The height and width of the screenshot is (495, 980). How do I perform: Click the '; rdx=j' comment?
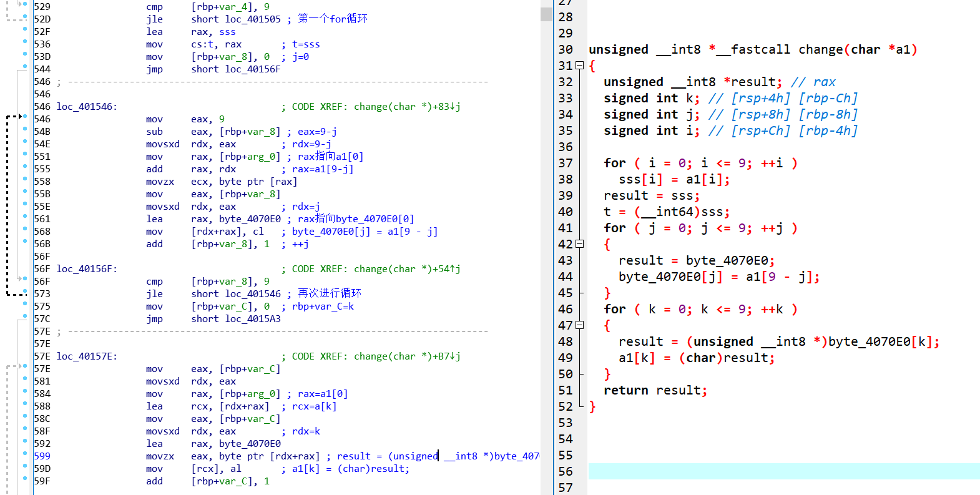click(x=300, y=207)
